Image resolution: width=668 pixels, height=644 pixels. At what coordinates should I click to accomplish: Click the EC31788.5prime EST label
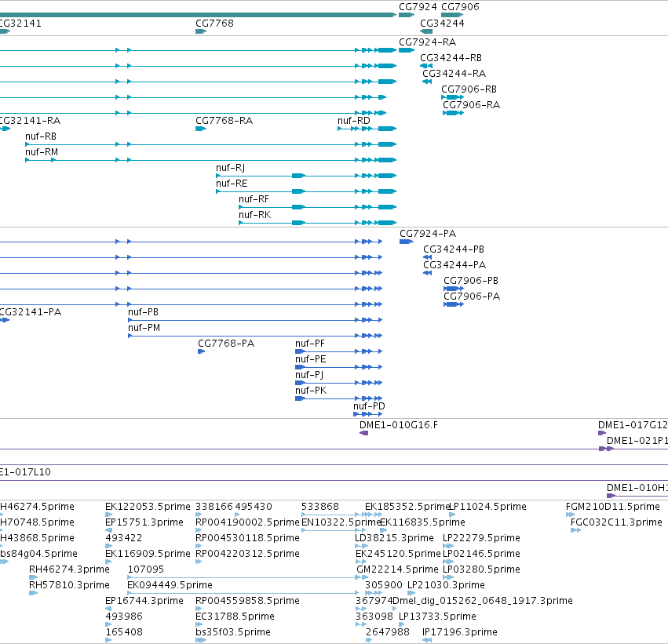point(235,617)
